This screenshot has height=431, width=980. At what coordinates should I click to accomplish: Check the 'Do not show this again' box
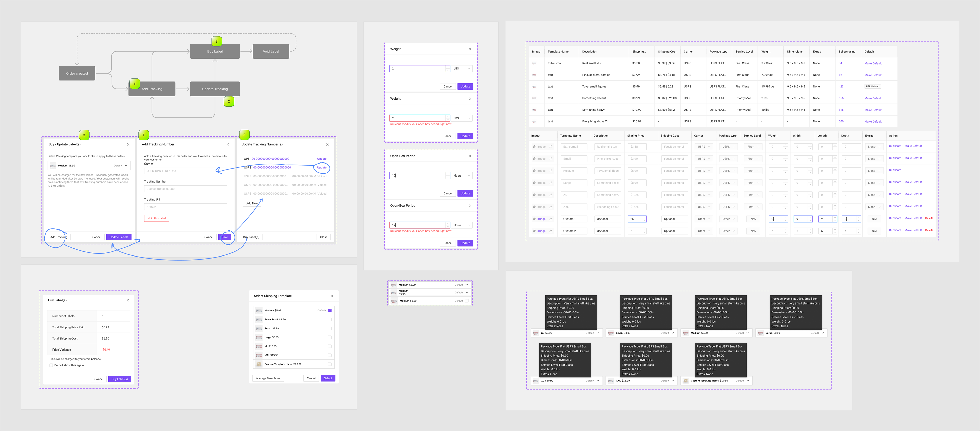coord(51,365)
